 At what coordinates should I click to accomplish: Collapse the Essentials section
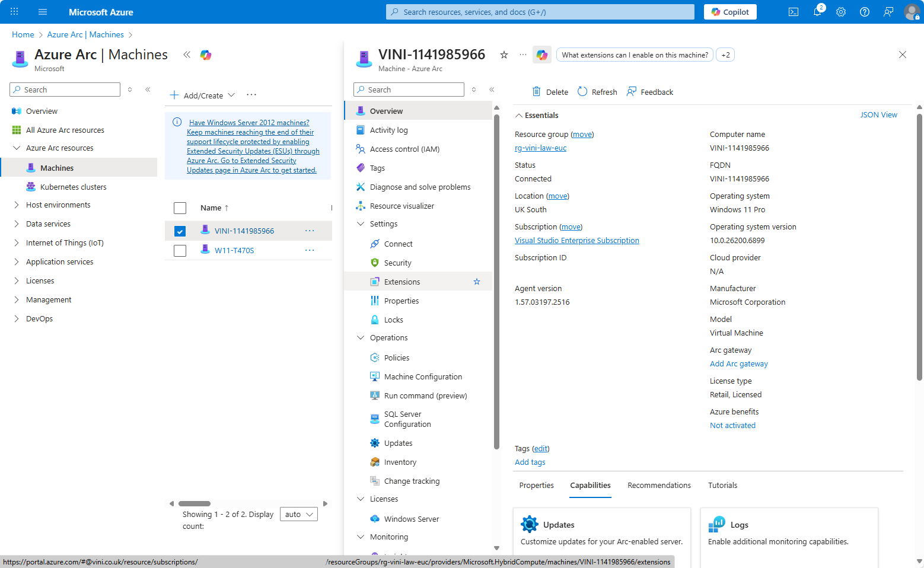click(x=519, y=116)
